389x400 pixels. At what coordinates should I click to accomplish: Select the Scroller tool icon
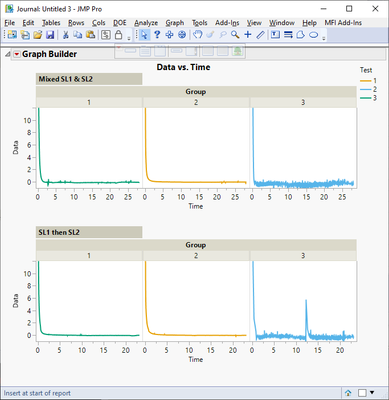click(182, 34)
